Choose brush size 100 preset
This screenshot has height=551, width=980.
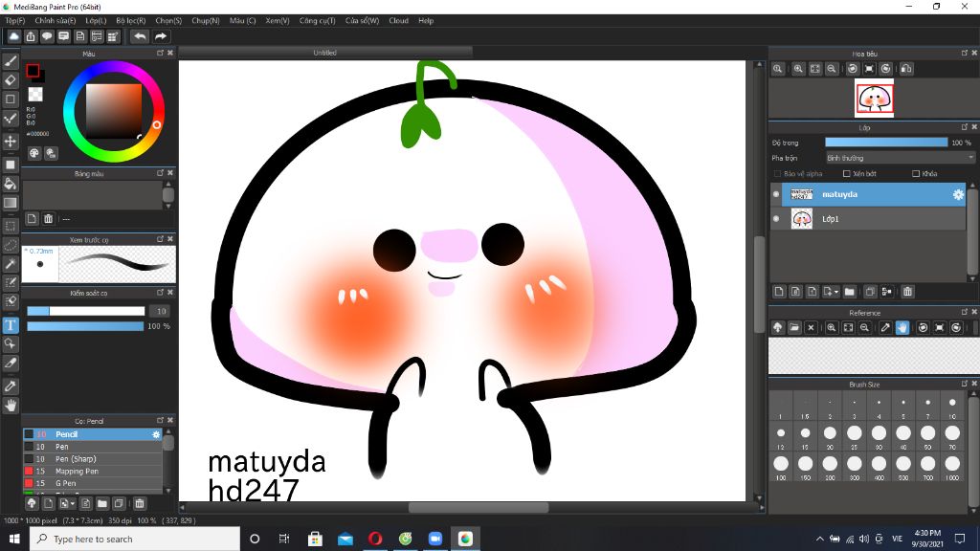click(x=781, y=464)
